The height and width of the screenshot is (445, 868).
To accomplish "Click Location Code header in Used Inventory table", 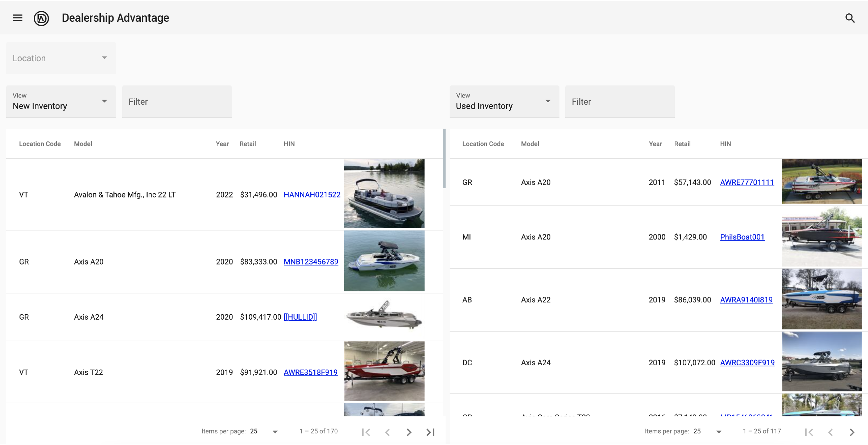I will tap(483, 144).
